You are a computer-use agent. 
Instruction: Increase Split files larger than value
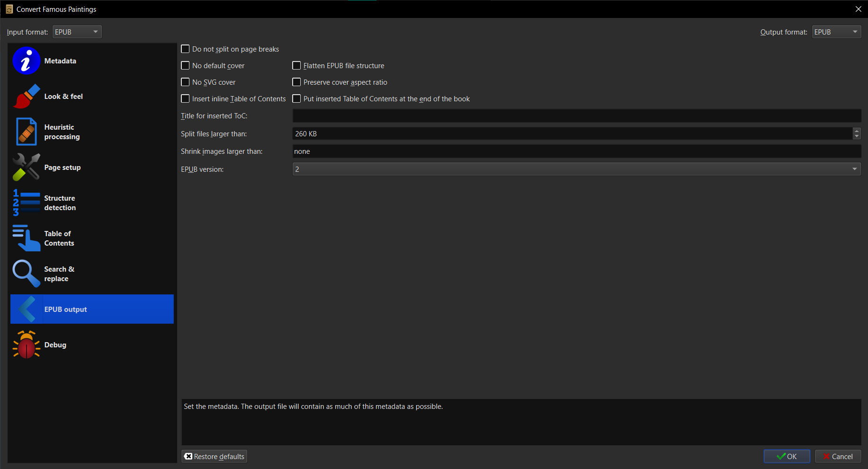tap(857, 131)
